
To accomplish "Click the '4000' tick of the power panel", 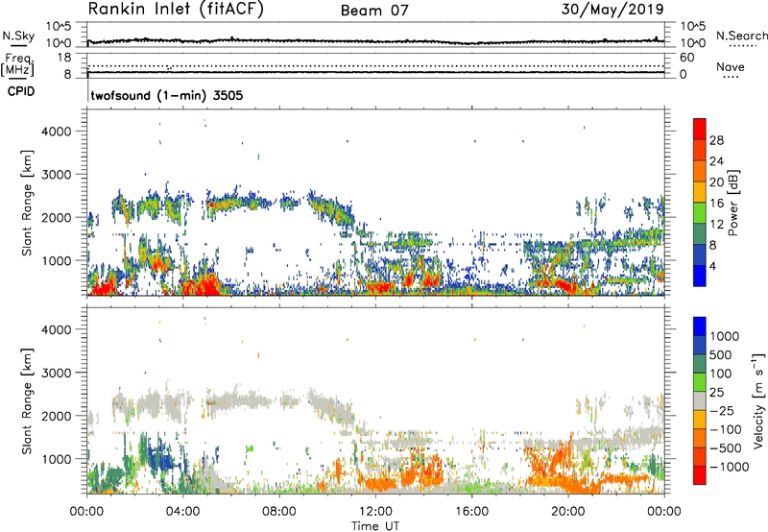I will (57, 132).
